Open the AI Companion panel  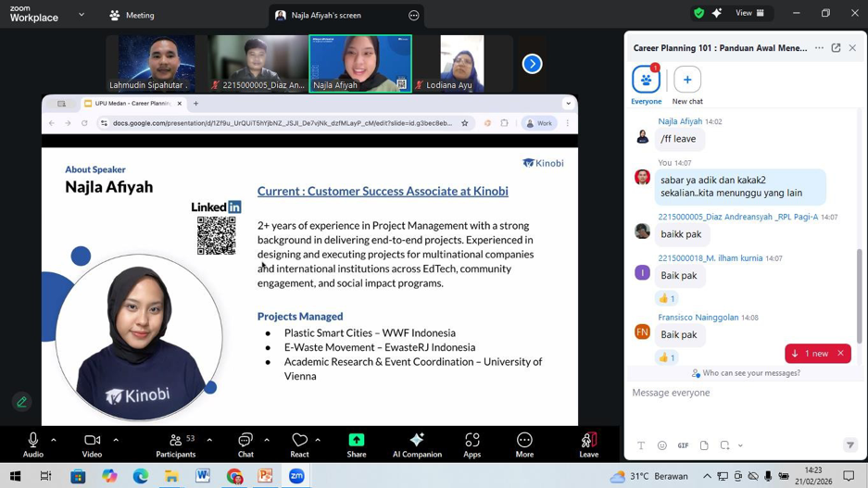point(417,444)
